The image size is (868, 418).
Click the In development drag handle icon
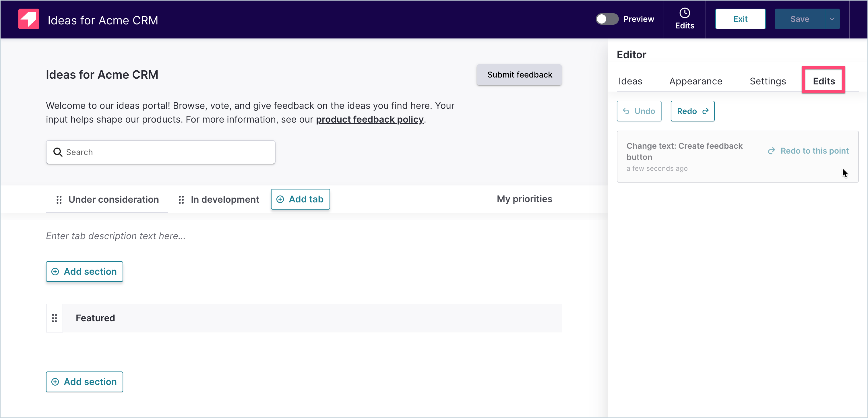181,200
